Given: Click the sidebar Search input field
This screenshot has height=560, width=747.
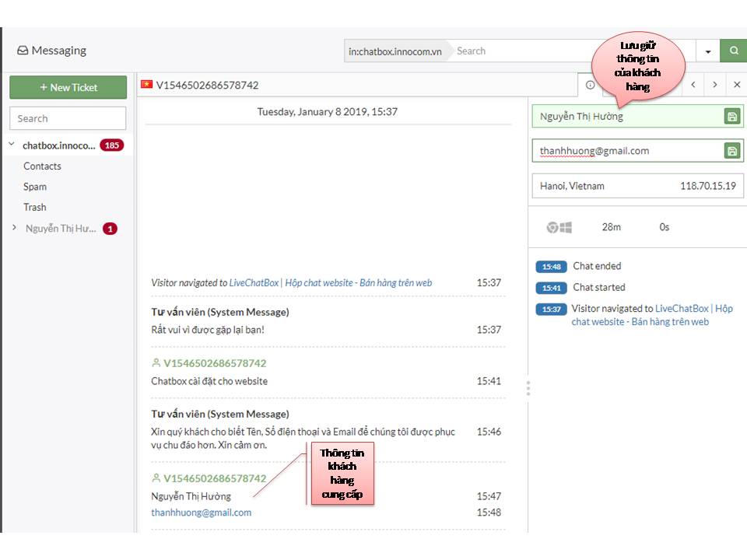Looking at the screenshot, I should (x=68, y=118).
